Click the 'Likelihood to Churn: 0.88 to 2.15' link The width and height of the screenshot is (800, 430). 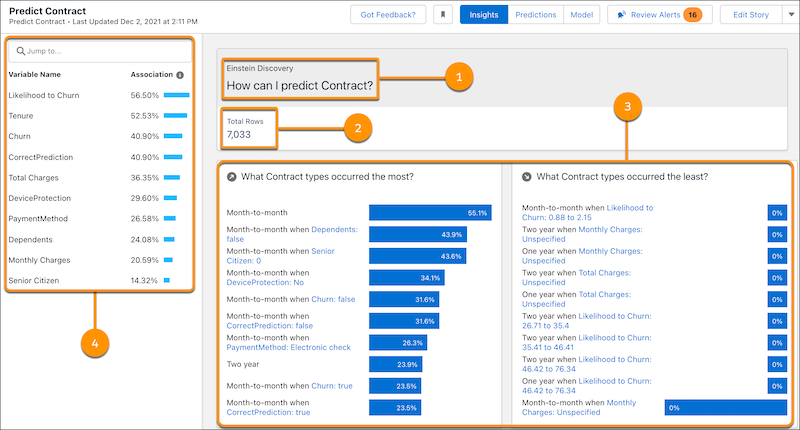tap(630, 208)
